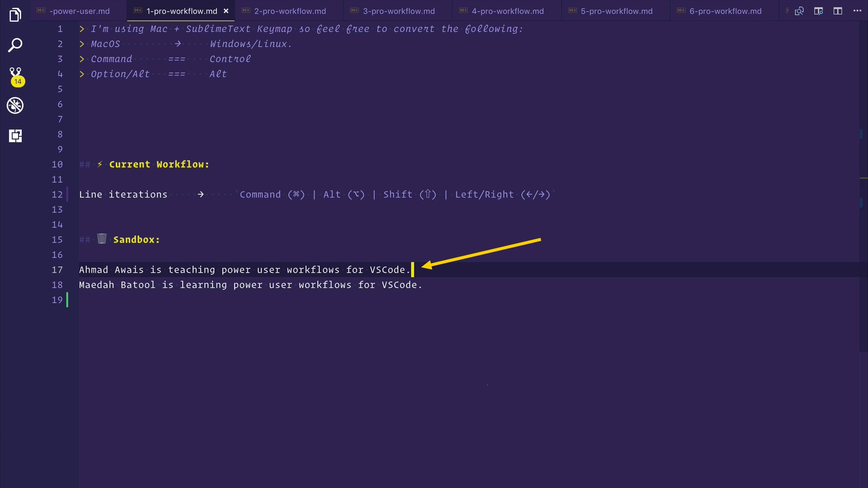Click line number 12 in the gutter

tap(57, 195)
